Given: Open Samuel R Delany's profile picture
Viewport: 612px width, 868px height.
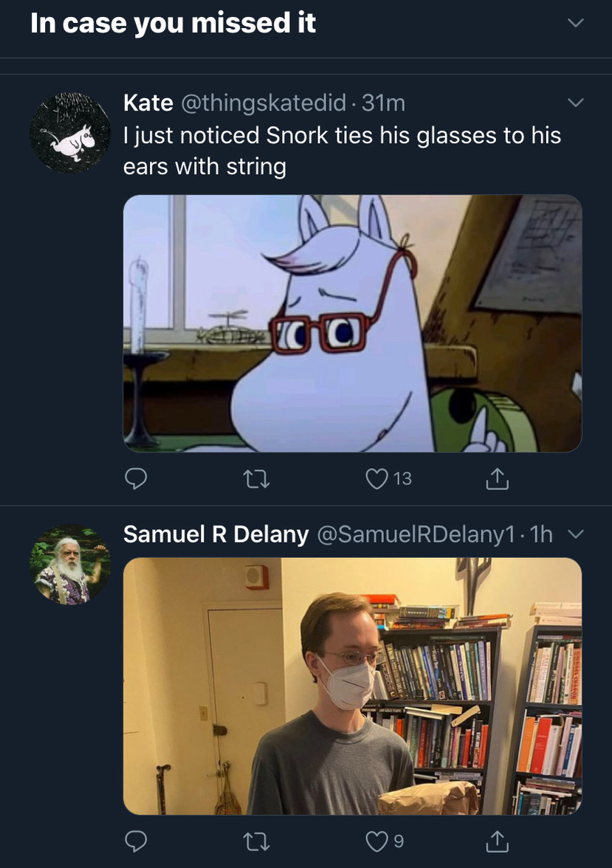Looking at the screenshot, I should click(x=70, y=565).
